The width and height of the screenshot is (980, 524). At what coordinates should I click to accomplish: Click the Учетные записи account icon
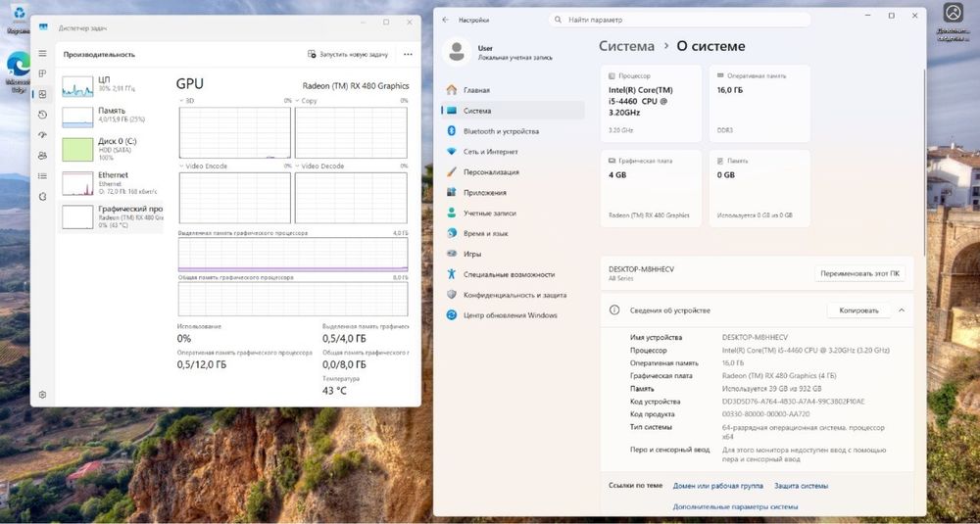pyautogui.click(x=452, y=213)
